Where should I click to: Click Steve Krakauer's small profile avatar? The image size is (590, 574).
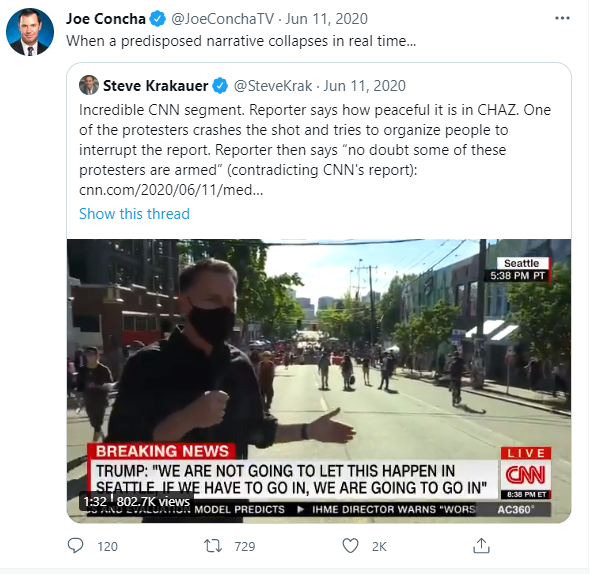point(89,85)
